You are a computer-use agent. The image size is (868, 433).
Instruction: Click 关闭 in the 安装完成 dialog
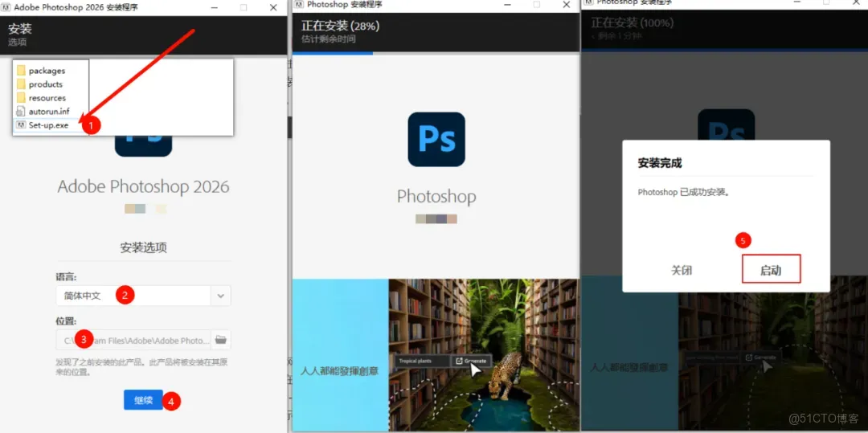tap(682, 271)
